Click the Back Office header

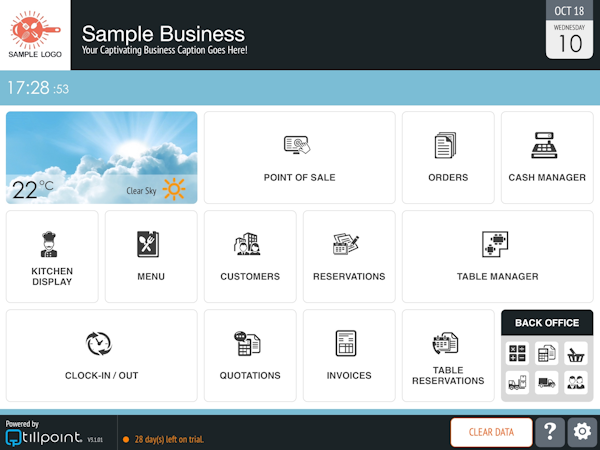pyautogui.click(x=547, y=323)
